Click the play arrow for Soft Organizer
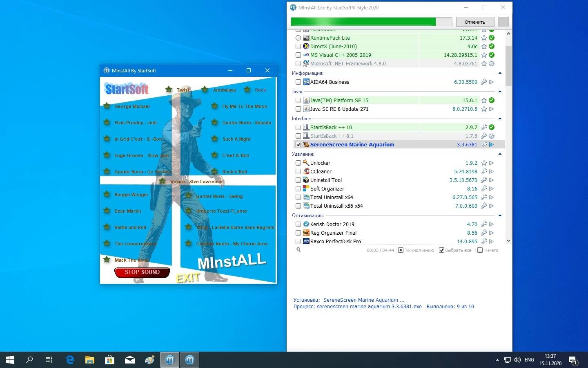 click(x=492, y=189)
